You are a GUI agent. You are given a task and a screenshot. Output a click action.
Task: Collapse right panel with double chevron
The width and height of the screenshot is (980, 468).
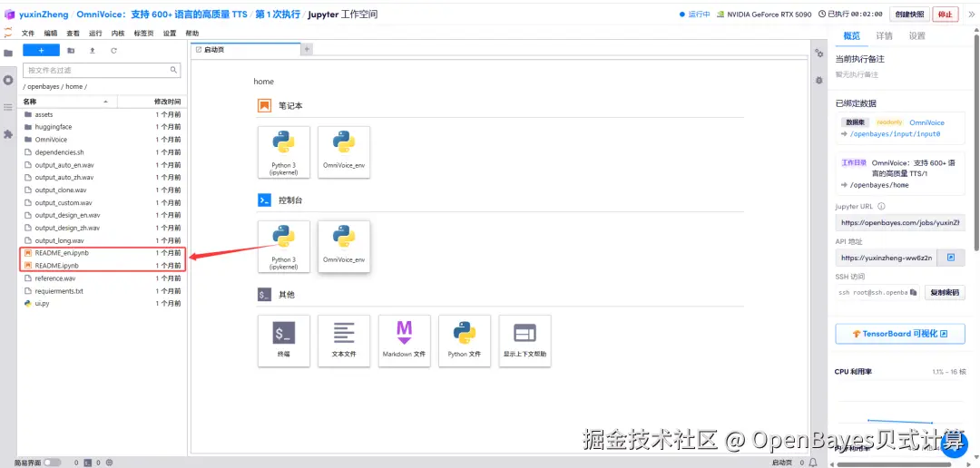(971, 15)
